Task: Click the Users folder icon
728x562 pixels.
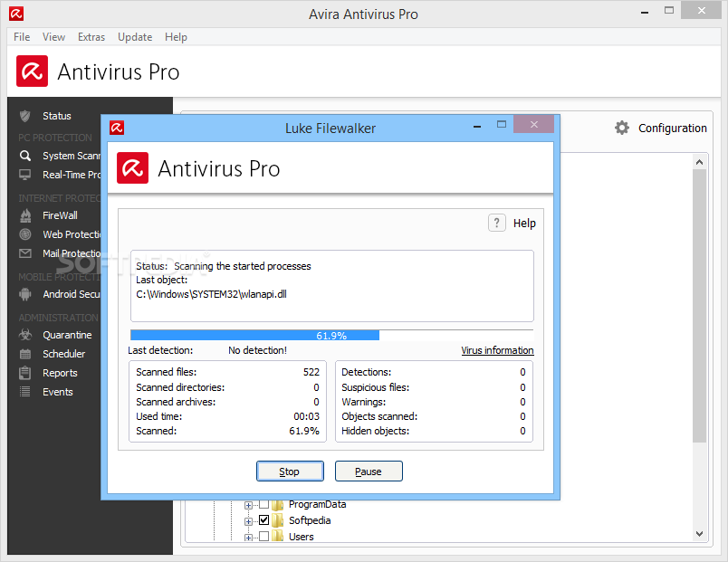Action: pos(277,536)
